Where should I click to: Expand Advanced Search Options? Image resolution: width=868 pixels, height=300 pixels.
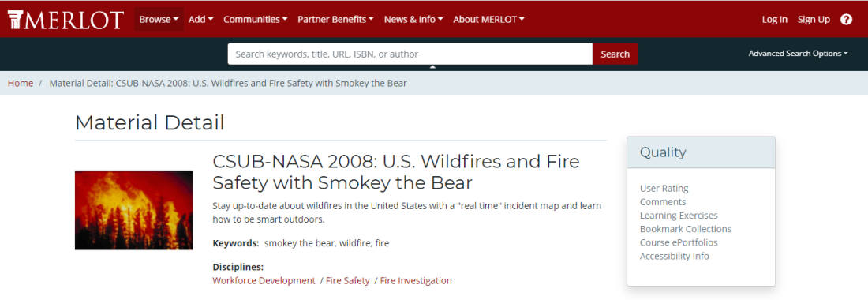tap(798, 54)
